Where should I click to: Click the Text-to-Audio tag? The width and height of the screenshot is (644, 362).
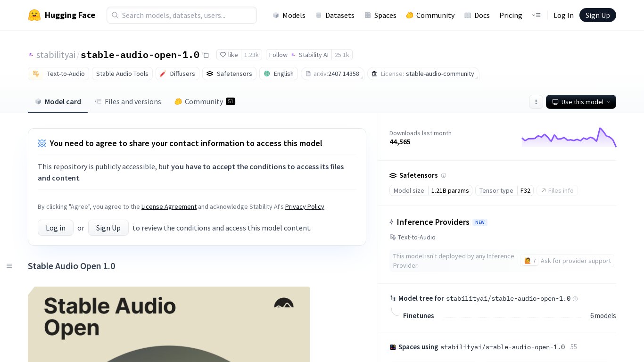tap(59, 74)
